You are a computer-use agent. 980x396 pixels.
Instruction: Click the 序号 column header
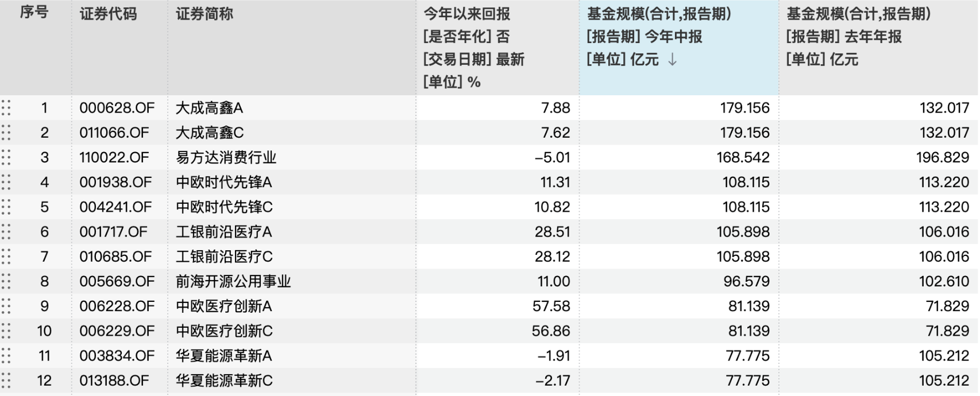(x=34, y=13)
